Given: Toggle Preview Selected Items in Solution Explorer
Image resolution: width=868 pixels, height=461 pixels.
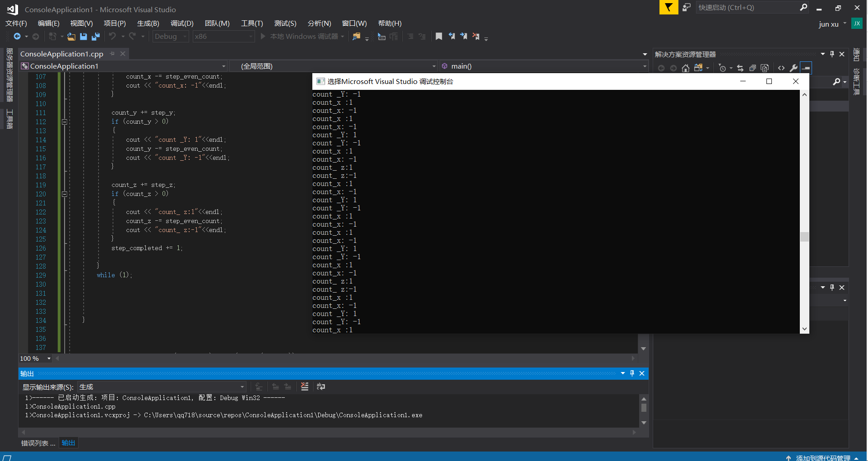Looking at the screenshot, I should [x=806, y=68].
